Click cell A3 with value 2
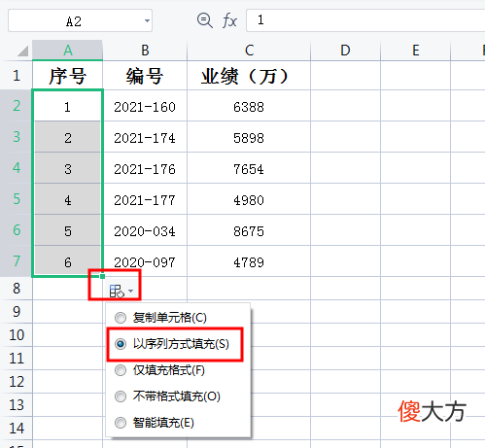The height and width of the screenshot is (448, 485). click(68, 138)
